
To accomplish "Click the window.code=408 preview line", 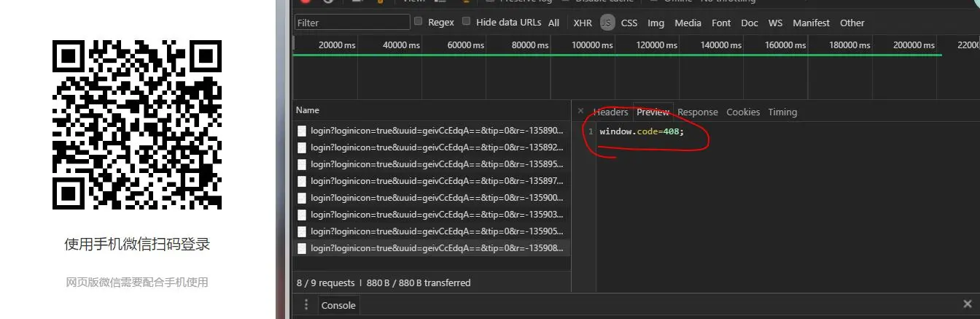I will pos(642,131).
